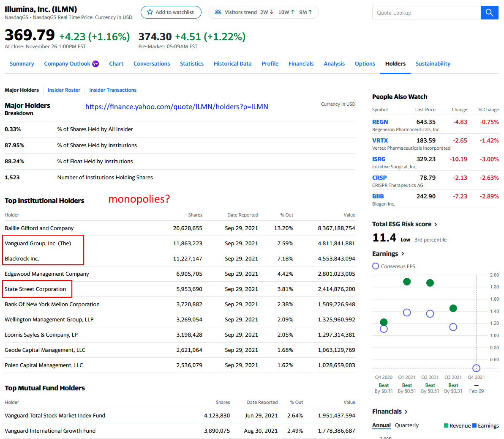504x439 pixels.
Task: Expand the Total ESG Risk score section
Action: [436, 224]
